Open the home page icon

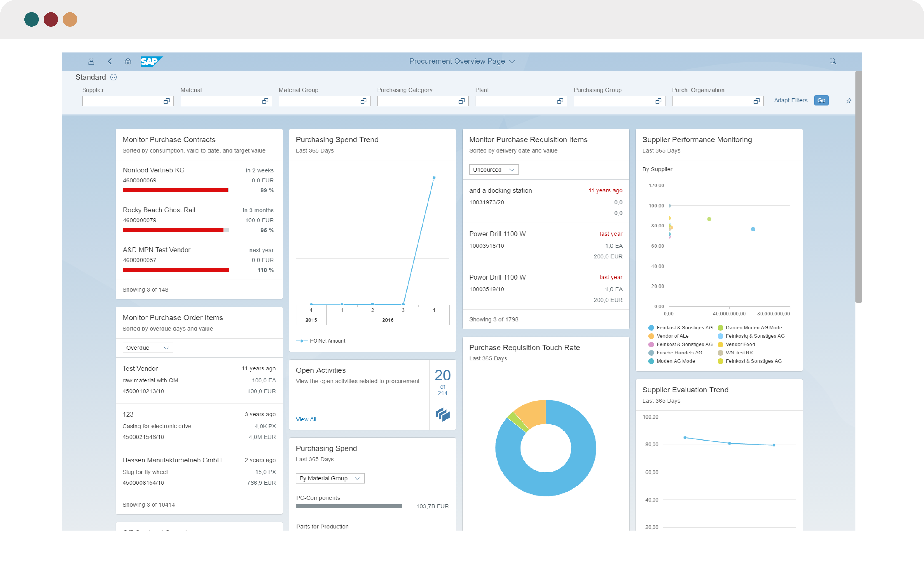tap(128, 61)
